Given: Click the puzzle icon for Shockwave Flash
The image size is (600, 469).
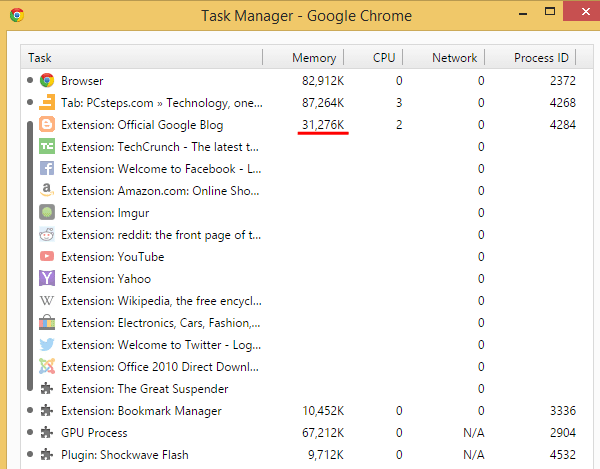Looking at the screenshot, I should coord(47,454).
